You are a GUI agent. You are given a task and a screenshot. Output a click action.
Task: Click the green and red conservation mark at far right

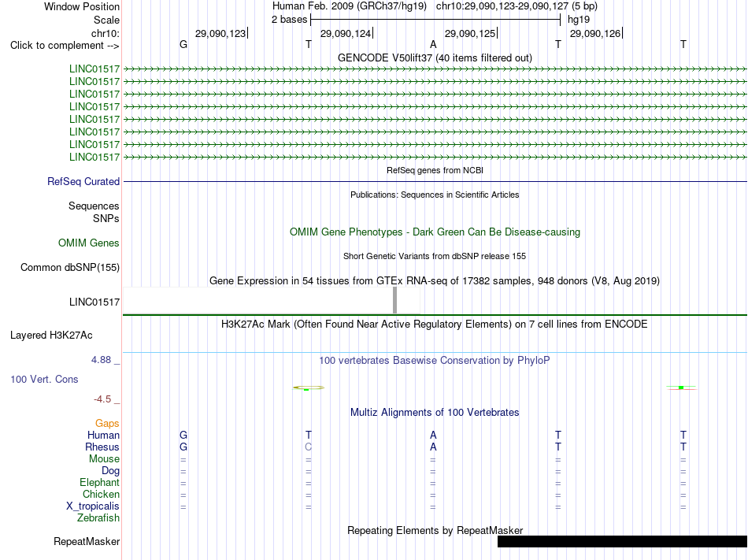682,388
